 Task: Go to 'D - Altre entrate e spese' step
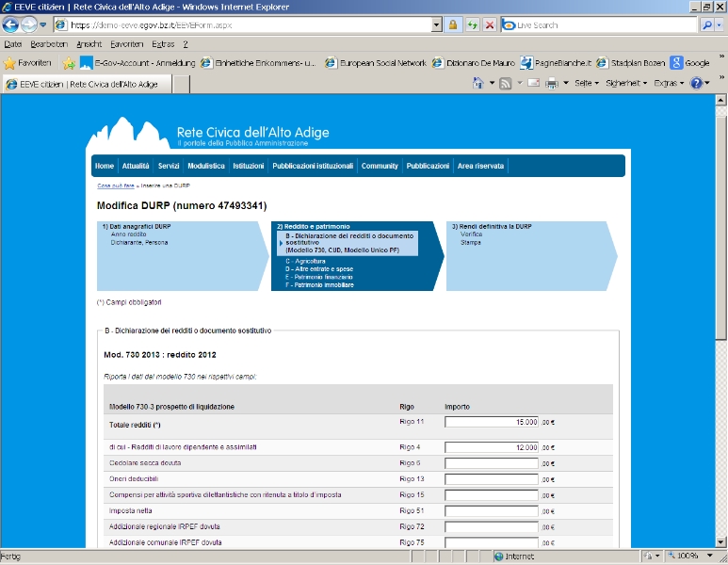tap(320, 268)
